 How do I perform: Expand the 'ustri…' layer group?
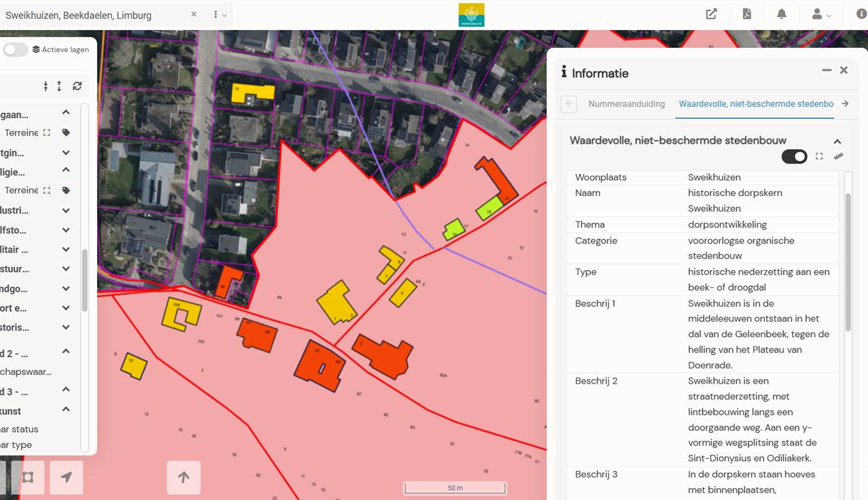pos(66,210)
